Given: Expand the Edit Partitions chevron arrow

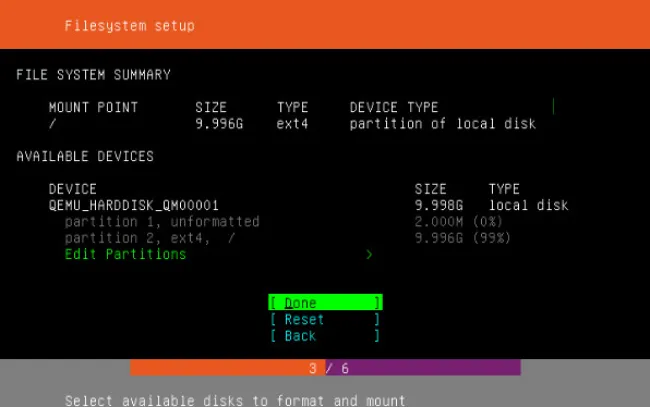Looking at the screenshot, I should coord(369,254).
